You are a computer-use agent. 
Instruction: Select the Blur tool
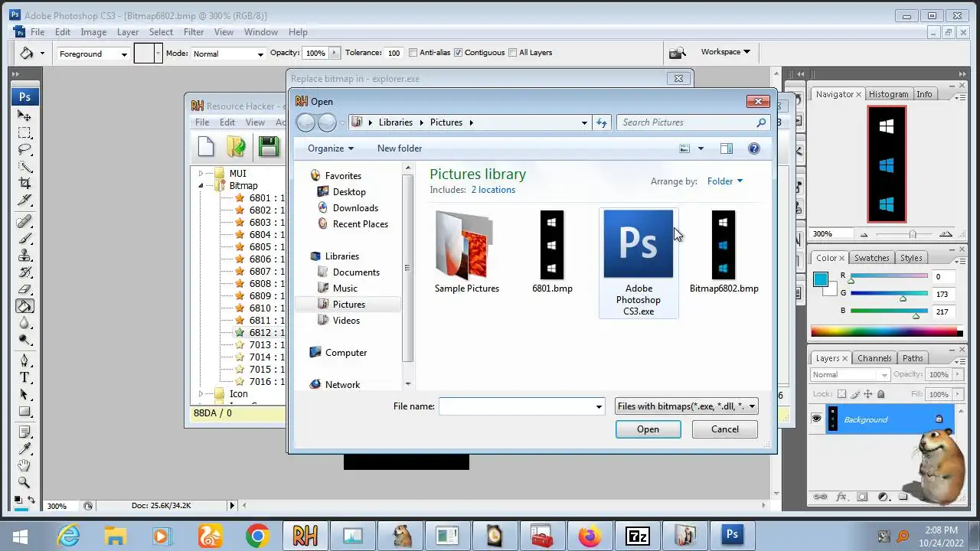(x=24, y=323)
